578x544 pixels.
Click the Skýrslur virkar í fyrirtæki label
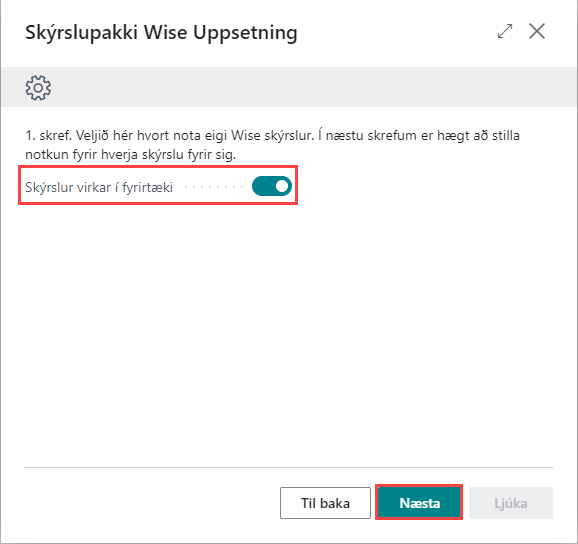click(99, 187)
